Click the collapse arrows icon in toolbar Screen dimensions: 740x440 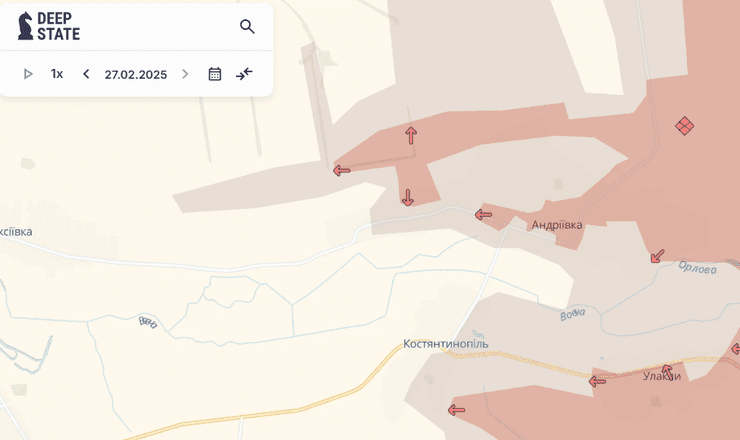(x=245, y=74)
